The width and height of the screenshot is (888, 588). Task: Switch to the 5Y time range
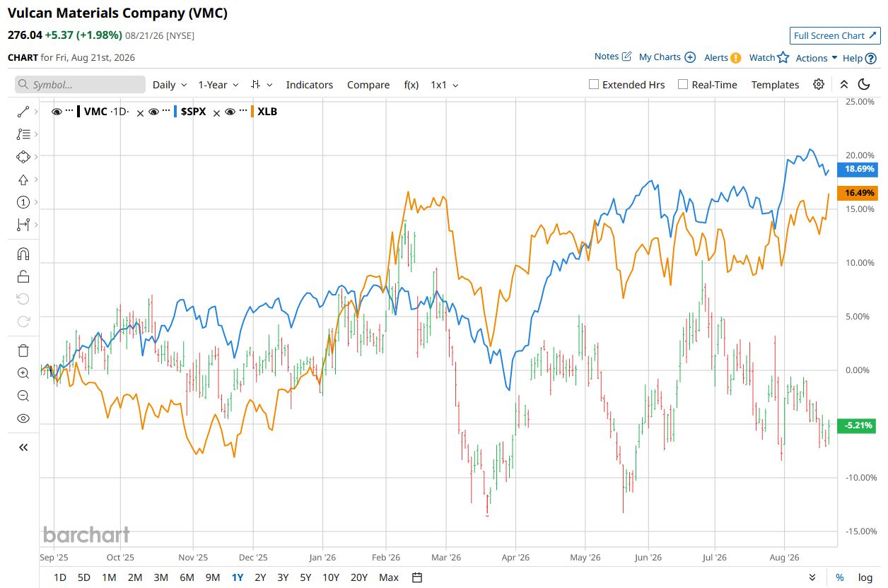pos(305,577)
